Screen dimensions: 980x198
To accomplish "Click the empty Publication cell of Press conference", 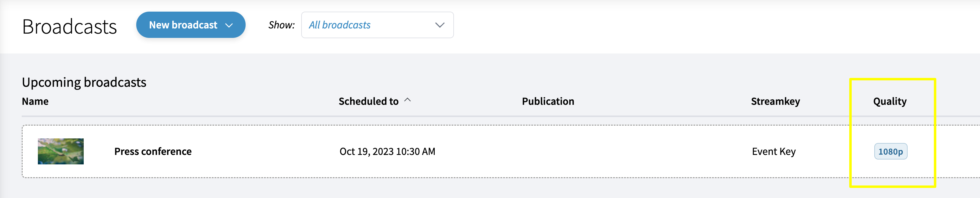I will (x=548, y=152).
